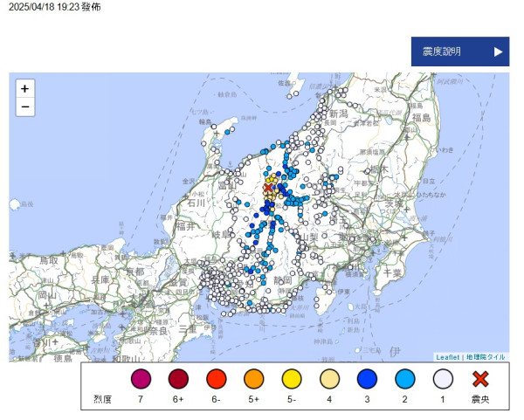
Task: Click the 震央 red X legend icon
Action: (x=480, y=379)
